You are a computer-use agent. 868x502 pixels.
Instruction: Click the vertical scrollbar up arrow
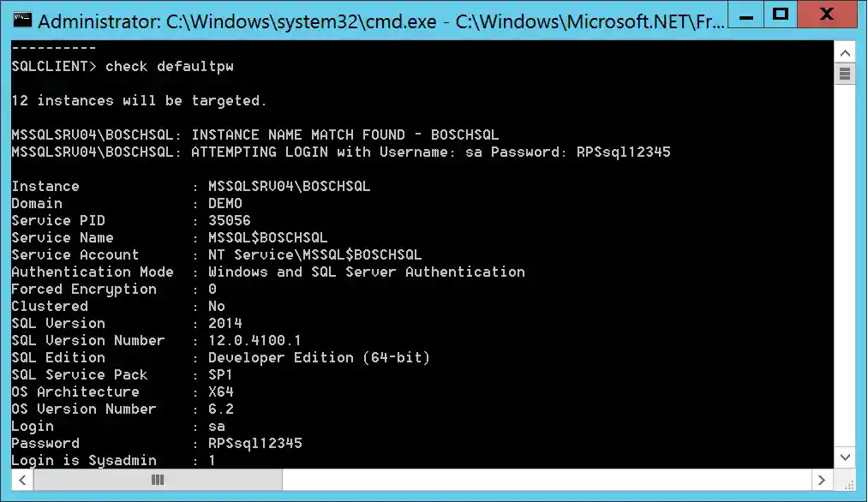pos(844,51)
